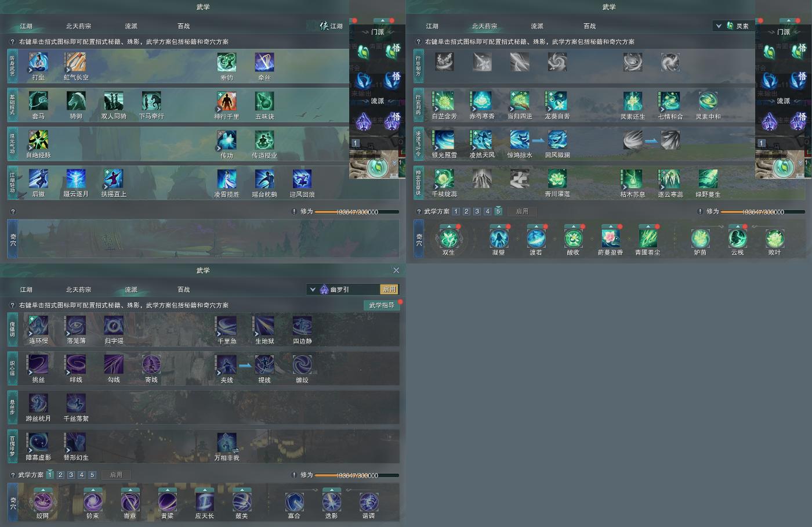812x527 pixels.
Task: Select the 自绝经脉 skill icon
Action: [x=38, y=140]
